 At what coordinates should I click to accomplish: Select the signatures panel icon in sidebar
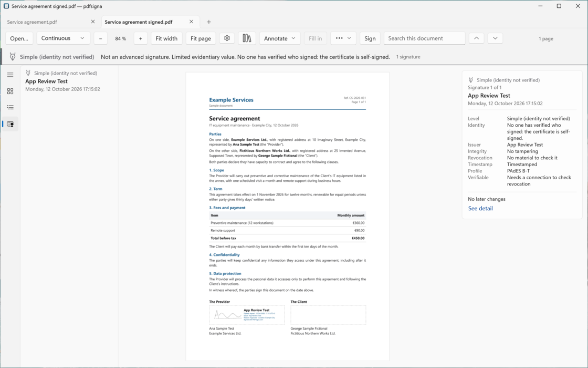(10, 124)
